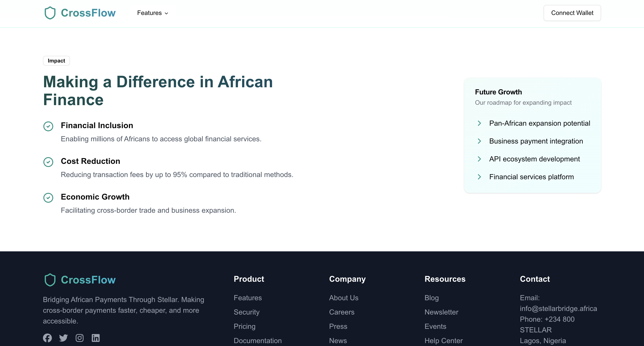Open the LinkedIn icon in footer
The image size is (644, 346).
point(95,338)
